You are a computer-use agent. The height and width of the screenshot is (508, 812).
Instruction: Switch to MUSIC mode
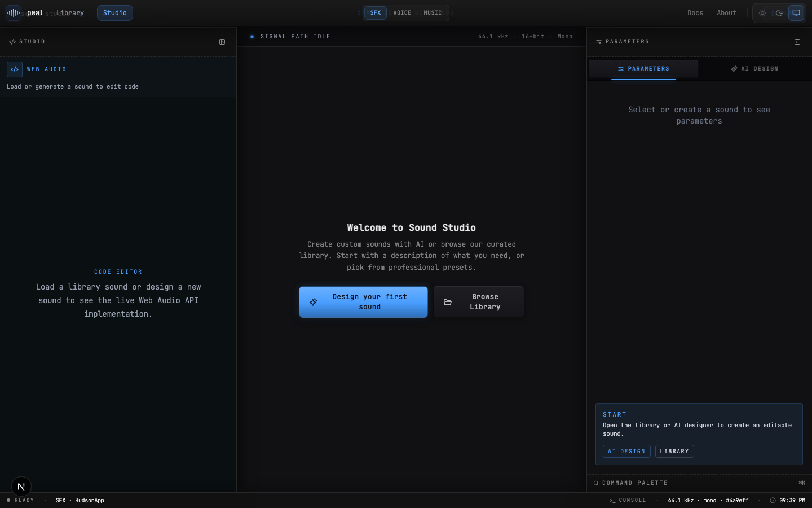click(x=433, y=13)
